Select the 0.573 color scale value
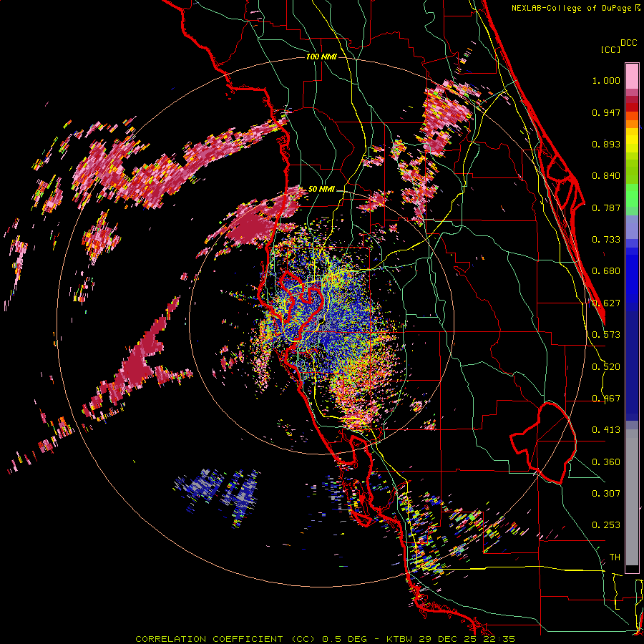This screenshot has width=644, height=644. point(606,335)
